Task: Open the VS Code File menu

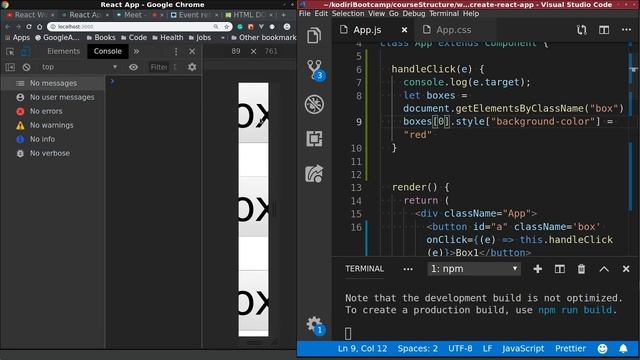Action: click(304, 13)
